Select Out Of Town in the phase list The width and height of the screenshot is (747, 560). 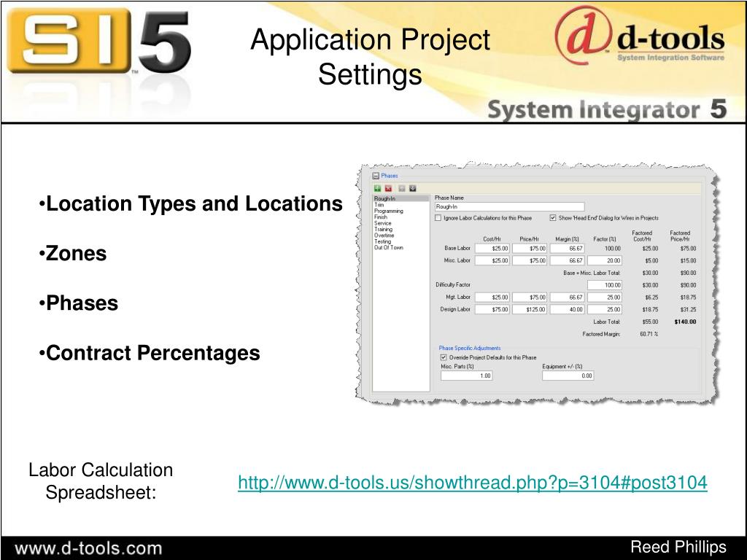point(389,248)
